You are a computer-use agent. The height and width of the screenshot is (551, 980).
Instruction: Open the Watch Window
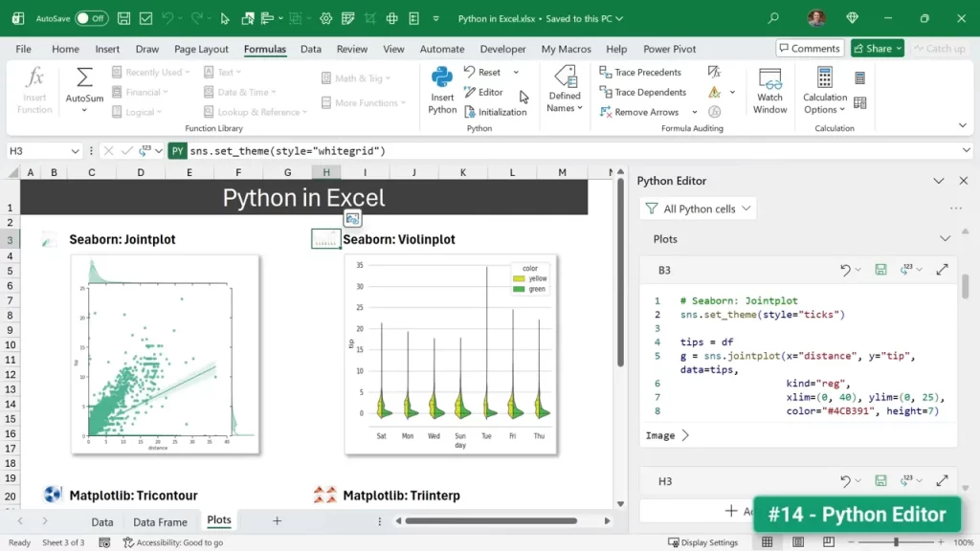point(769,89)
